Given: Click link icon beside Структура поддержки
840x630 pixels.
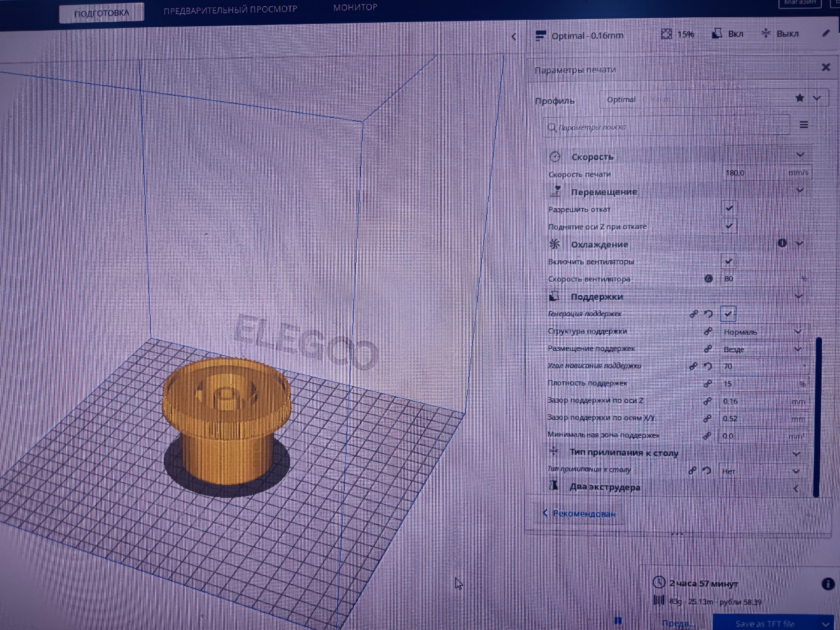Looking at the screenshot, I should (x=707, y=331).
